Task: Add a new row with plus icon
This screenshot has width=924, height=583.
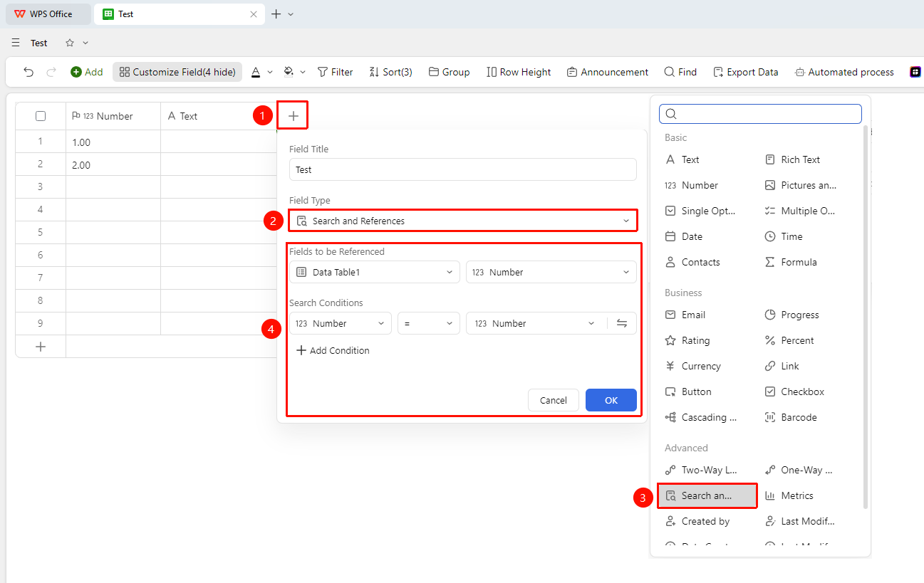Action: (41, 347)
